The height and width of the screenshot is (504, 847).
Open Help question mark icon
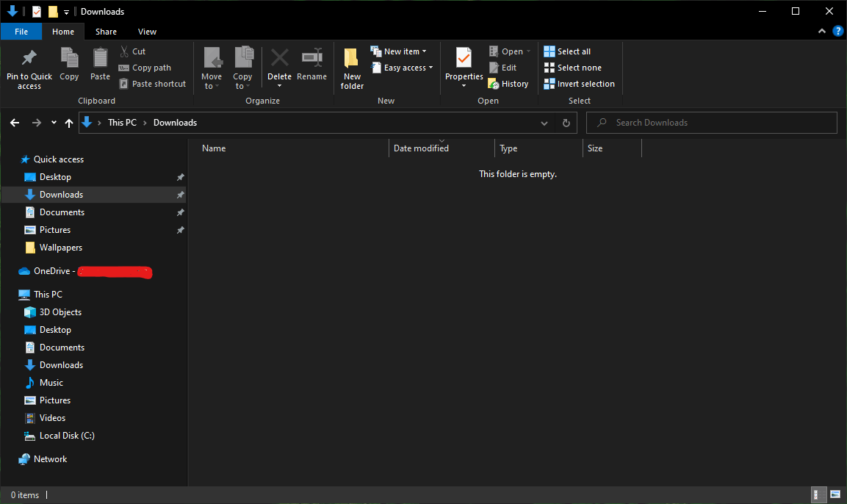(x=837, y=32)
